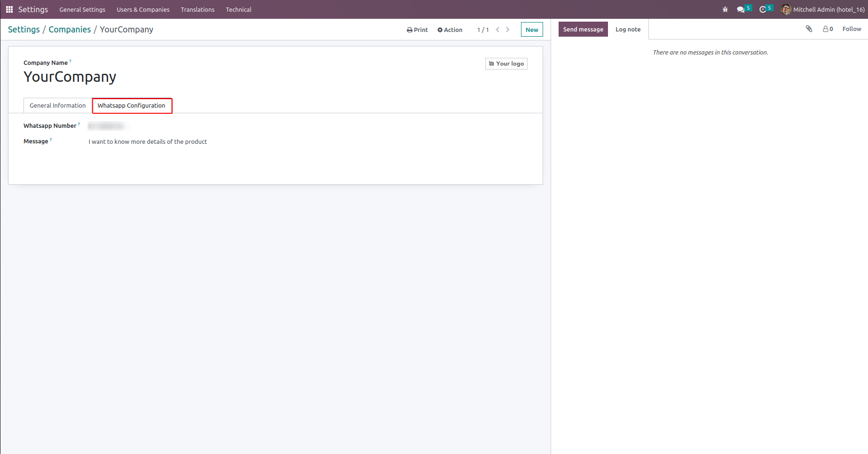Click Mitchell Admin user avatar

point(786,9)
